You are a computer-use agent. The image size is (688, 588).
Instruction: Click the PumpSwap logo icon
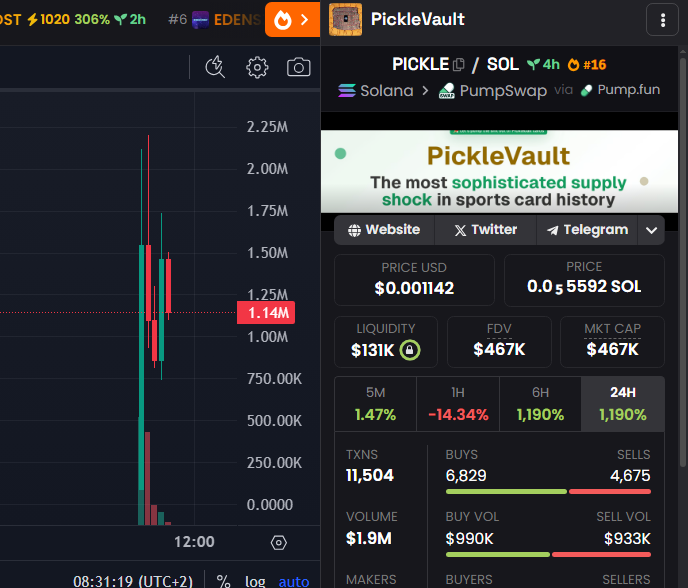(447, 90)
